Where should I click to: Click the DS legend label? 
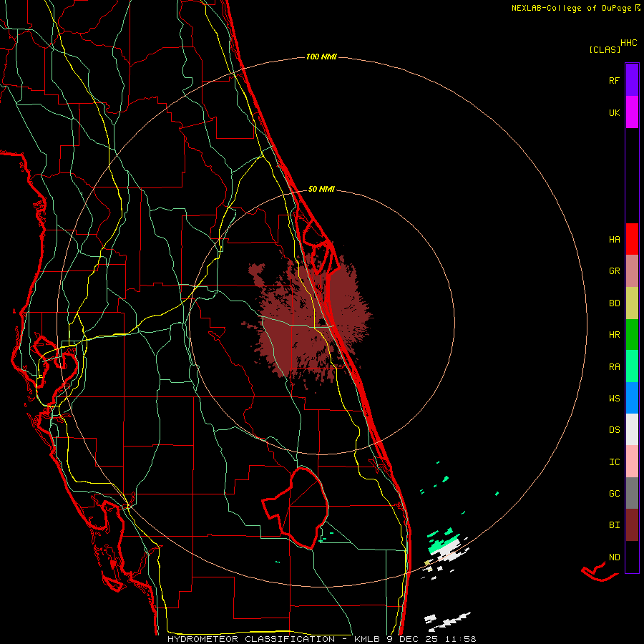click(614, 429)
